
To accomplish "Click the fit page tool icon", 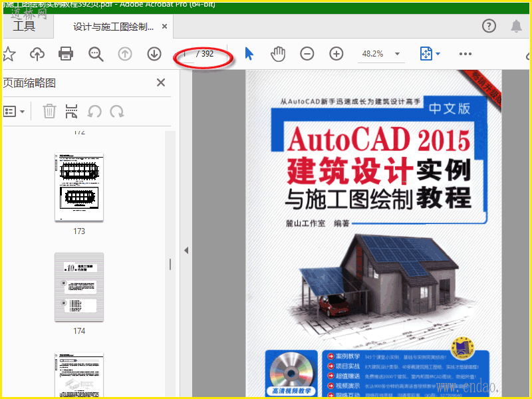I will (426, 54).
